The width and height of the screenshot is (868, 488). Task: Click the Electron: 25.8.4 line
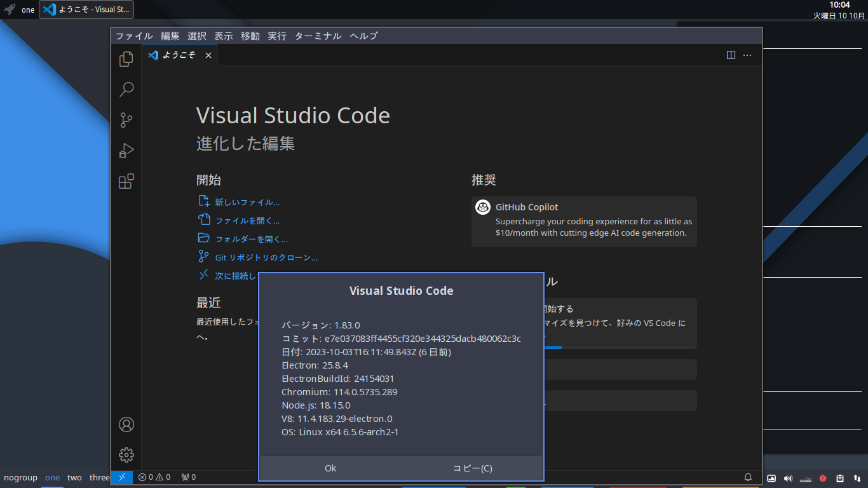click(315, 365)
